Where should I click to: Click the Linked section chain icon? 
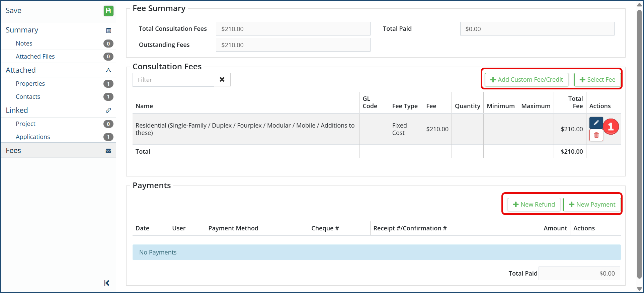point(108,111)
